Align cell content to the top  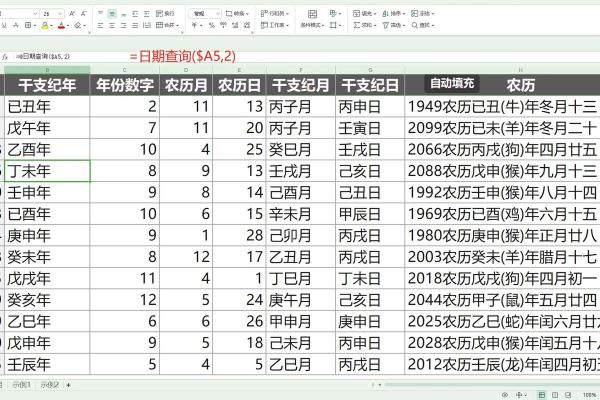click(x=100, y=14)
